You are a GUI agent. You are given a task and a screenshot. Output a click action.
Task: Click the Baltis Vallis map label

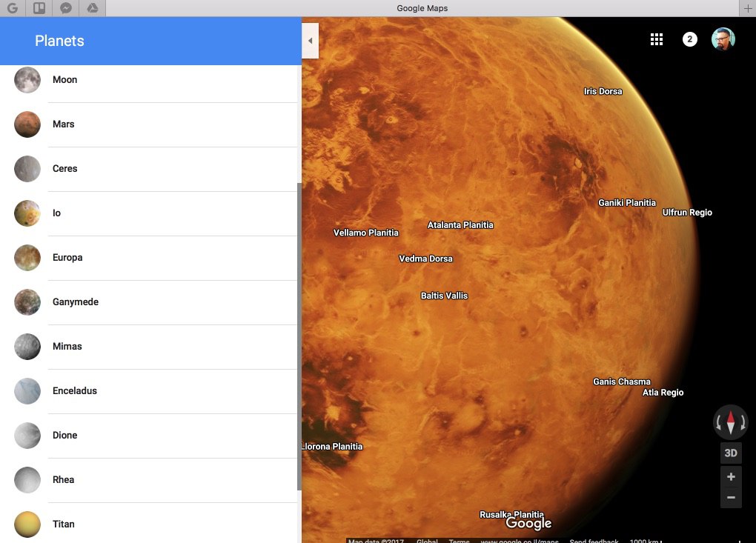click(444, 296)
